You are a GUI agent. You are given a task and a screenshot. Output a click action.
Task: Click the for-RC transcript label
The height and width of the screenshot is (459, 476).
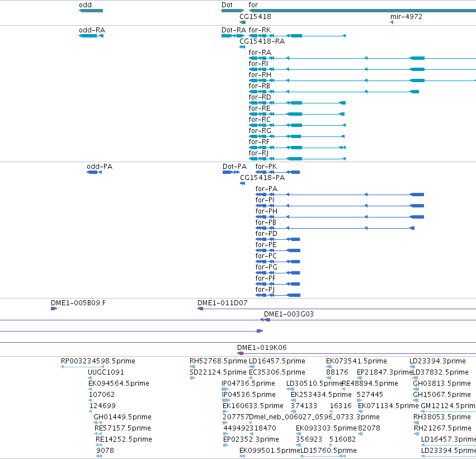click(259, 120)
